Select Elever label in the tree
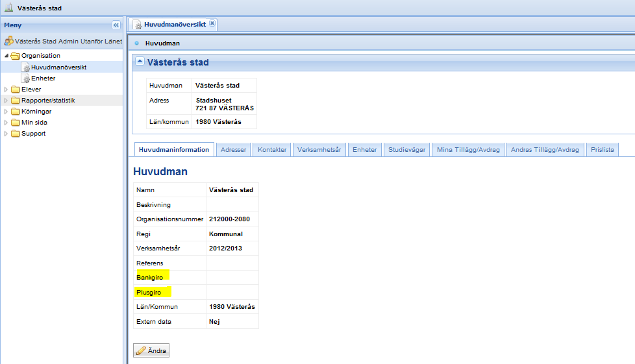 tap(31, 90)
